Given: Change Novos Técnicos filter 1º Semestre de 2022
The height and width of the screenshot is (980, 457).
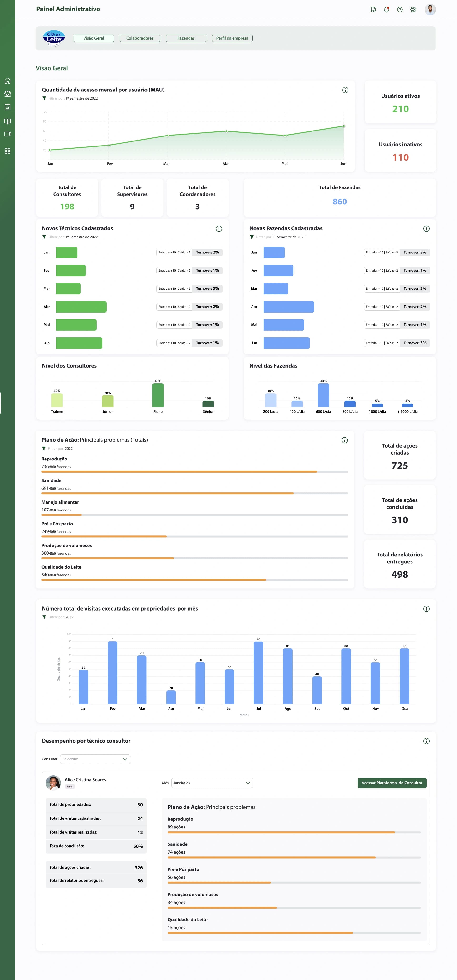Looking at the screenshot, I should 81,237.
